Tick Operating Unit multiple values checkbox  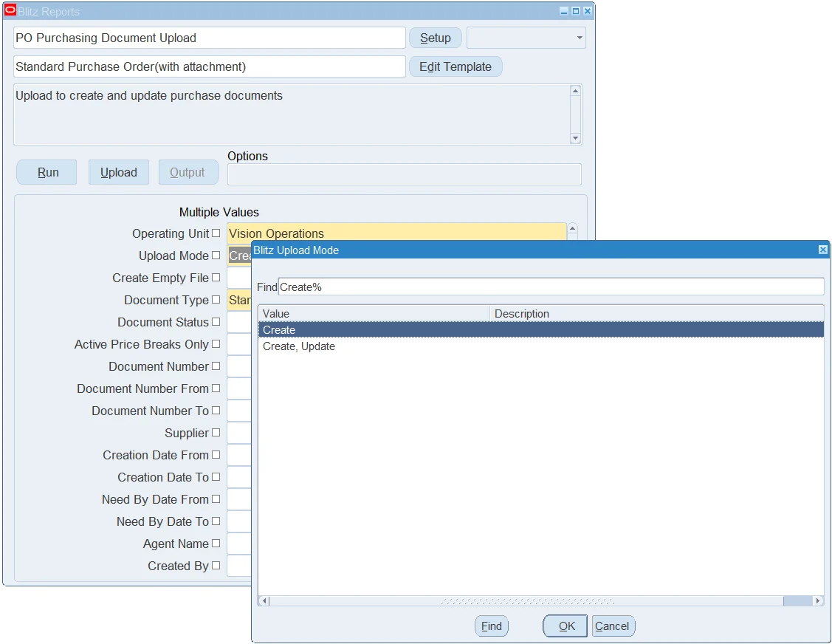[x=216, y=233]
